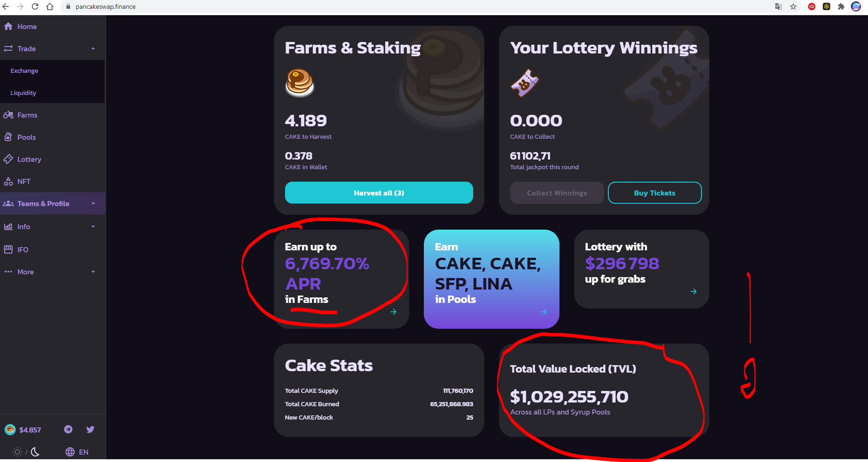Viewport: 868px width, 462px height.
Task: Open the Farms menu item
Action: 27,115
